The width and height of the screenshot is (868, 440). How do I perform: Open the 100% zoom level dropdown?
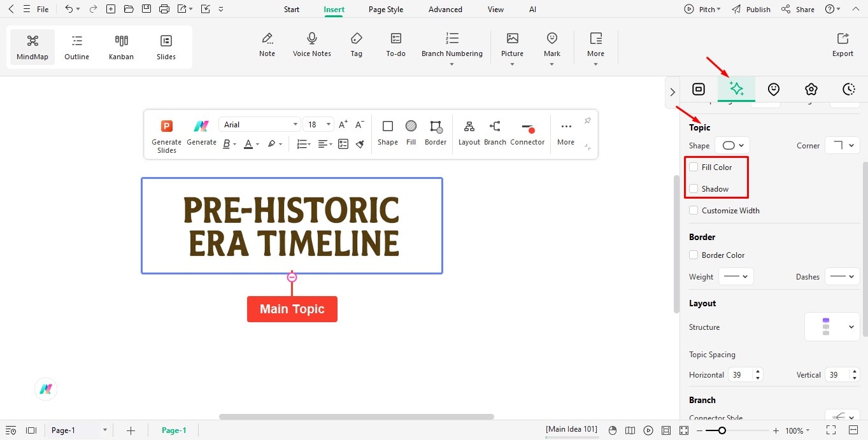(x=798, y=430)
